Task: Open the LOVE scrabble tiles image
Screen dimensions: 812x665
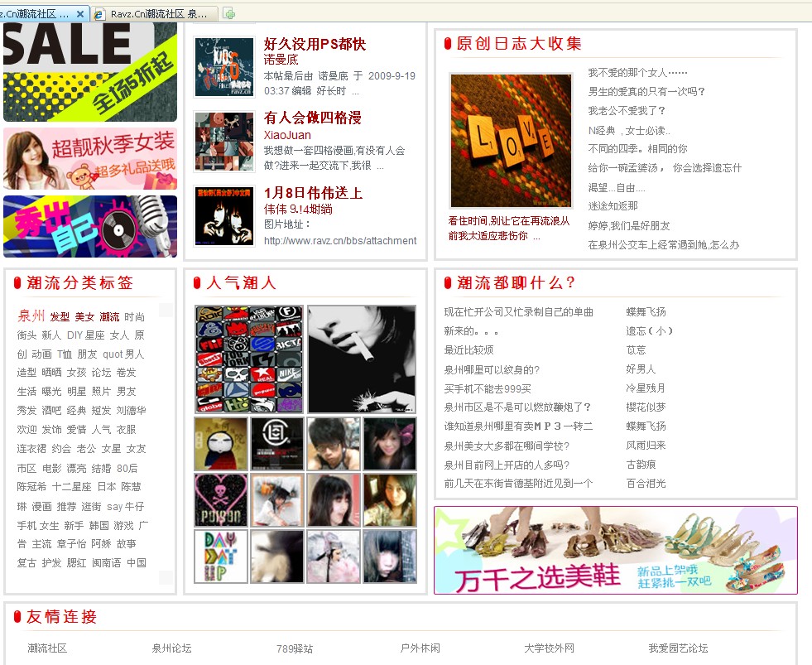Action: point(512,141)
